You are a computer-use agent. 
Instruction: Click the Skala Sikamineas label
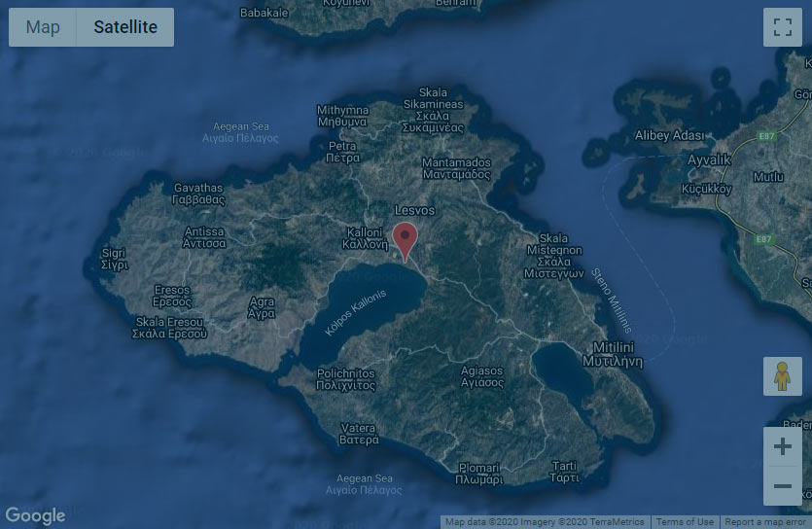coord(433,110)
